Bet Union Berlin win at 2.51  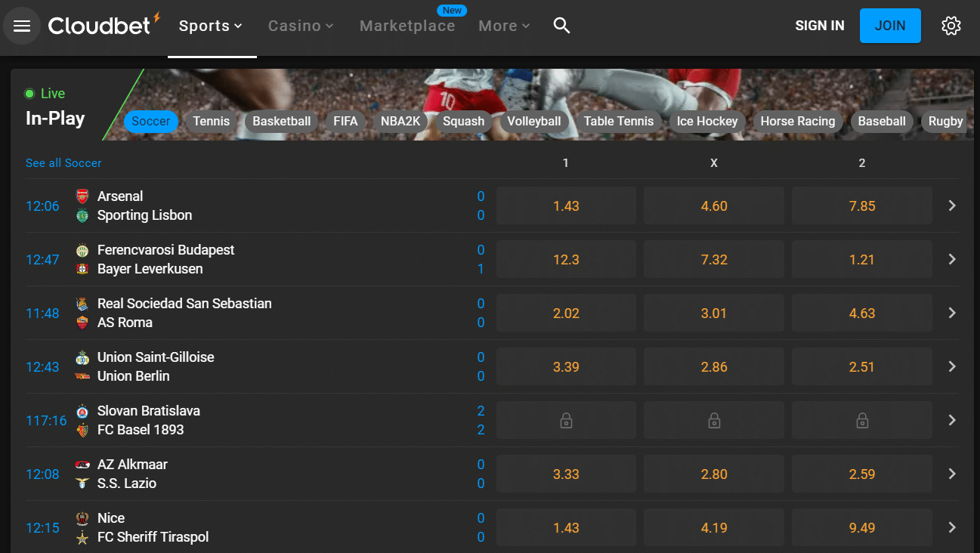click(862, 366)
